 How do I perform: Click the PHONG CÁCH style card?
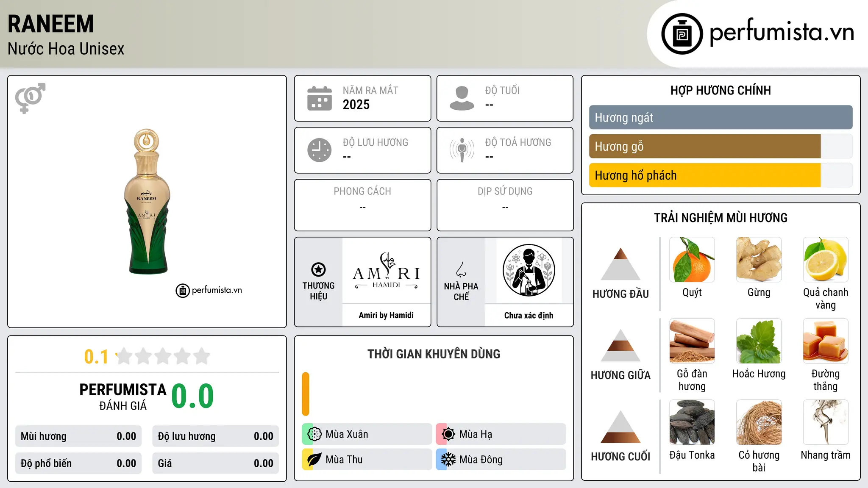tap(362, 205)
